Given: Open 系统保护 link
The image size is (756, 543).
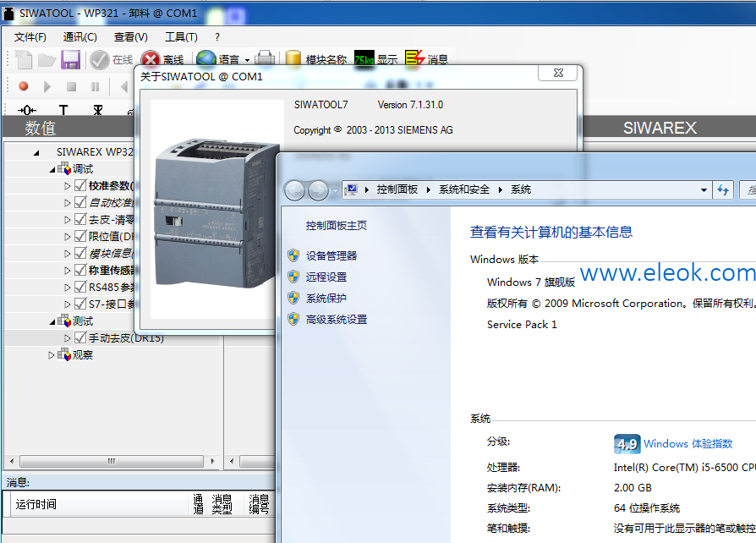Looking at the screenshot, I should [326, 299].
